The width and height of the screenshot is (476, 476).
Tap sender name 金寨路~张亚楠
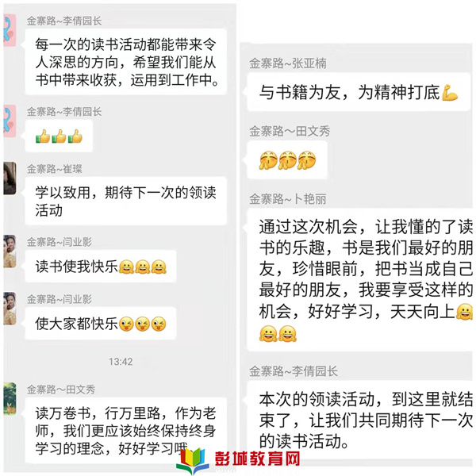288,63
